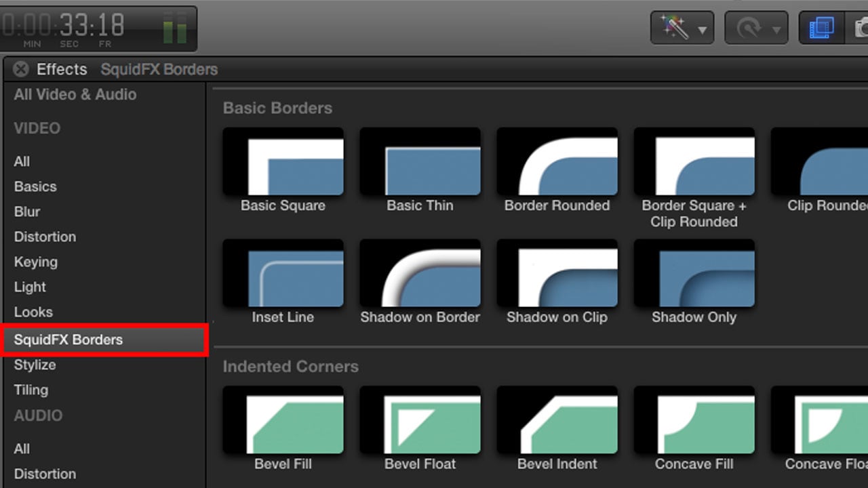Close the Effects browser panel
The width and height of the screenshot is (868, 488).
[21, 69]
